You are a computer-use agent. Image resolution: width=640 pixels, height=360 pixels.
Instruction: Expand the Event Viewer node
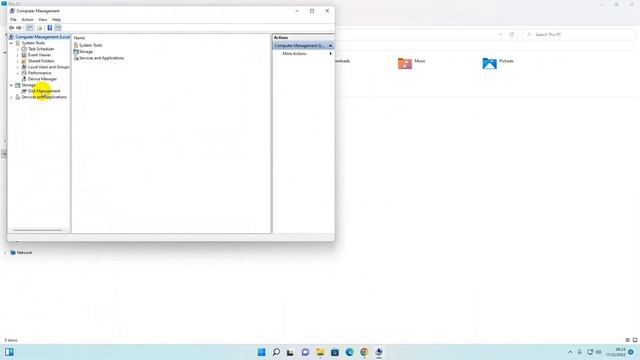18,55
